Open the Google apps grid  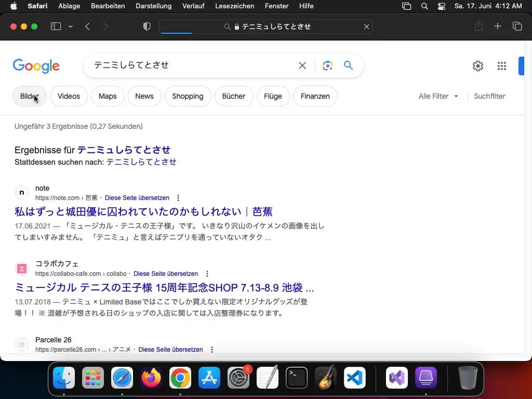502,66
